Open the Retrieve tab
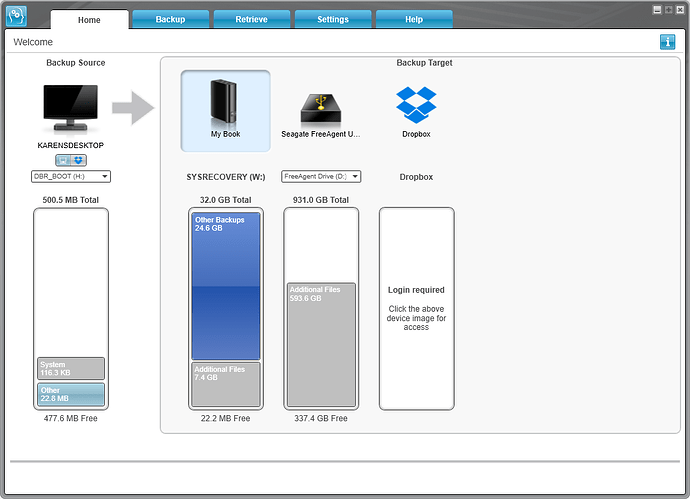Viewport: 690px width, 499px height. pos(252,19)
